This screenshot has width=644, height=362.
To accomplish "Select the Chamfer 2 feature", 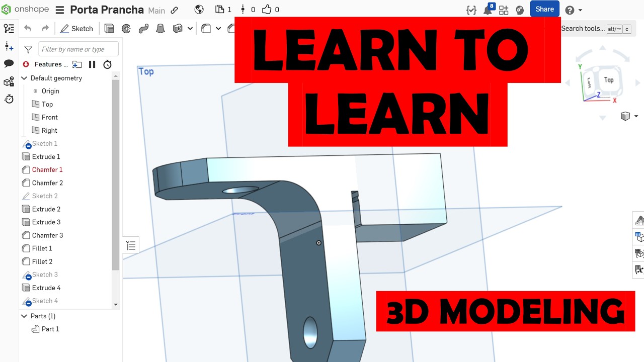I will (x=47, y=183).
